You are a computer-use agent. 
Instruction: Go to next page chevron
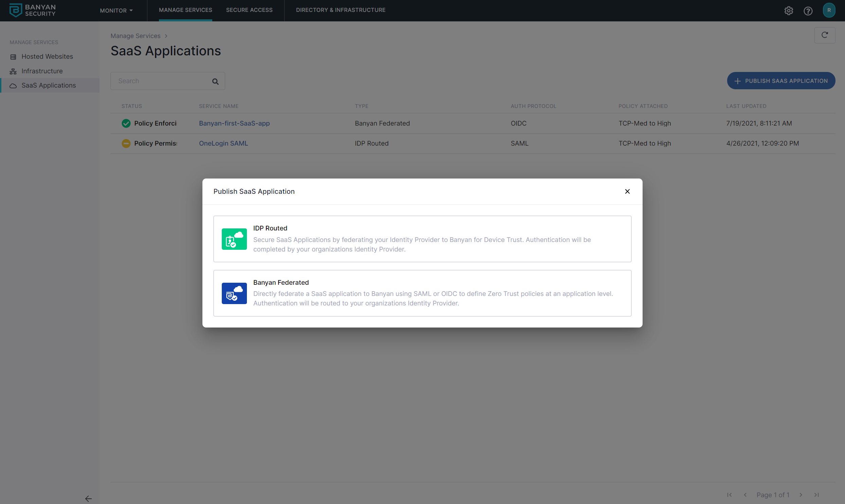pos(801,494)
